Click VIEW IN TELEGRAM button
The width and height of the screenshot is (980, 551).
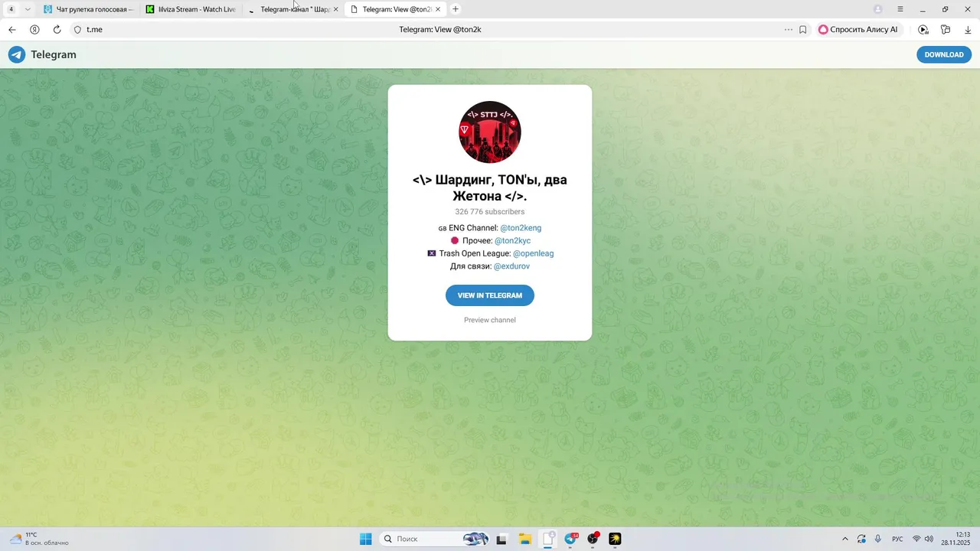[x=490, y=295]
